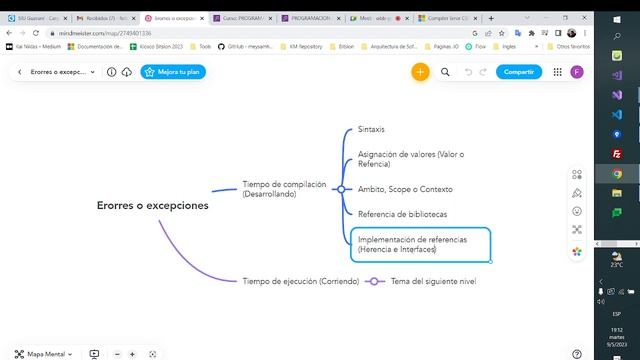
Task: Click the Implementación de referencias node
Action: pyautogui.click(x=420, y=244)
